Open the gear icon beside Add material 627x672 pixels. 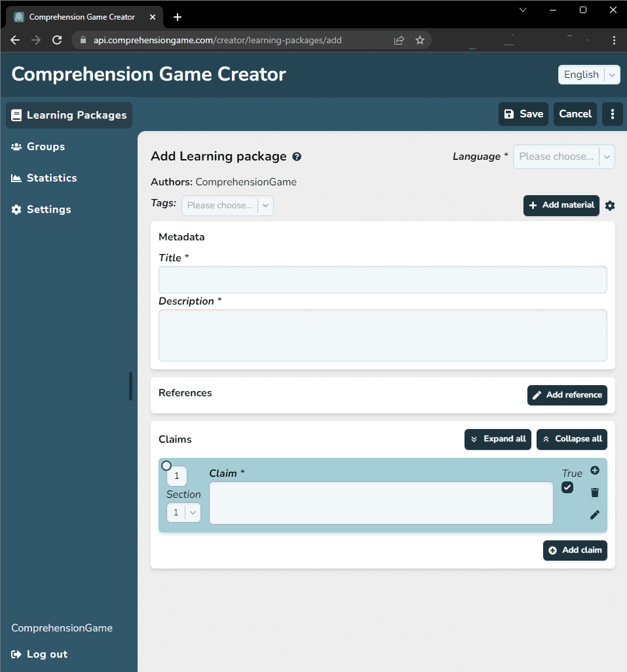tap(609, 206)
